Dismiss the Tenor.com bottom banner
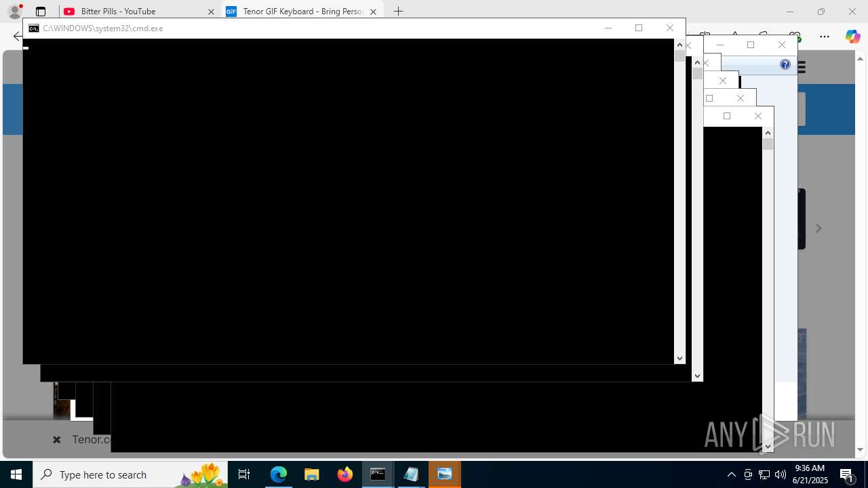Image resolution: width=868 pixels, height=488 pixels. coord(57,440)
